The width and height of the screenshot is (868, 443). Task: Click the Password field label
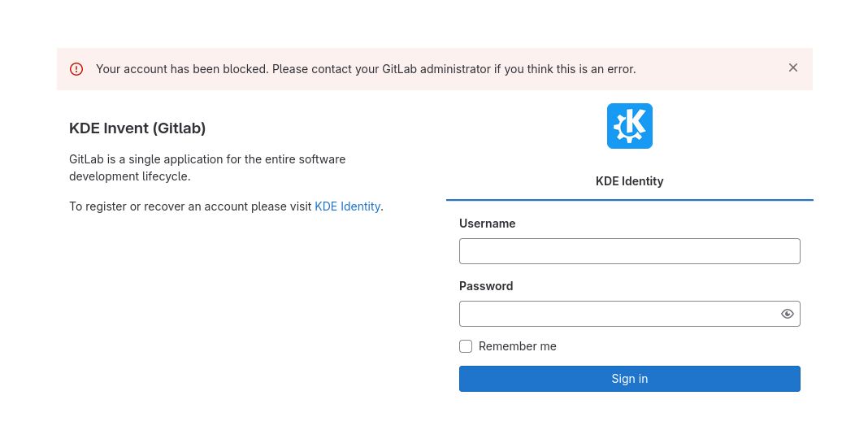[486, 286]
